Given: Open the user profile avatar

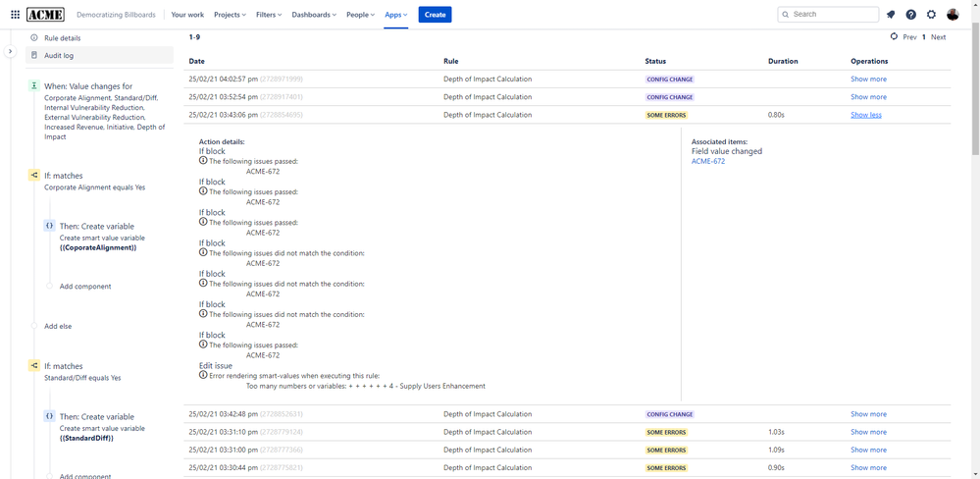Looking at the screenshot, I should pos(953,15).
